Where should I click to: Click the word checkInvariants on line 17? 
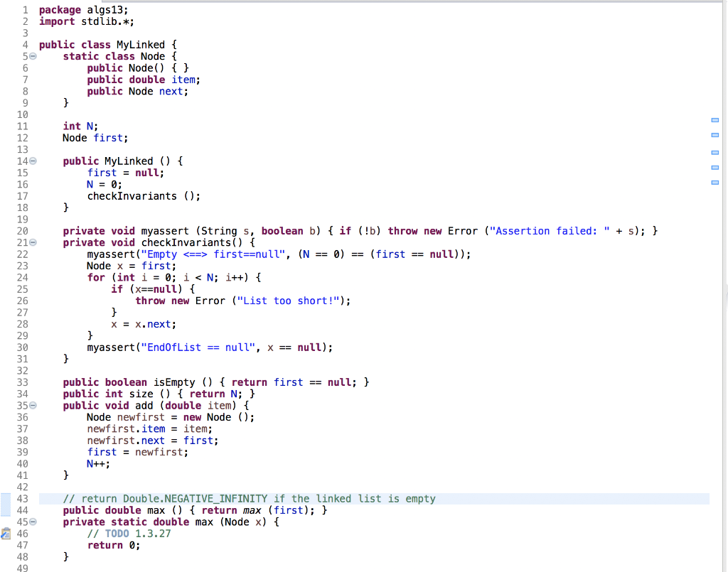point(131,196)
